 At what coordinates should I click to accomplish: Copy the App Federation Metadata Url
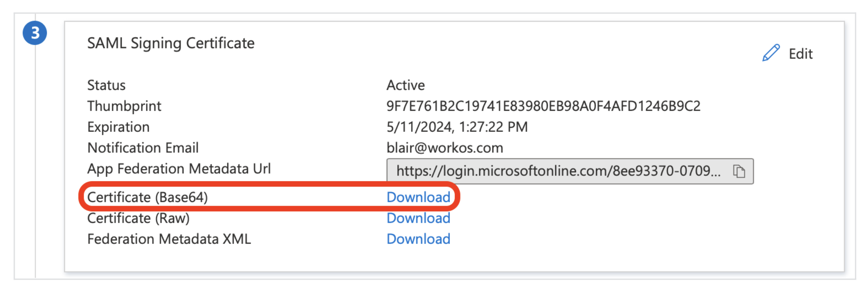pyautogui.click(x=739, y=171)
